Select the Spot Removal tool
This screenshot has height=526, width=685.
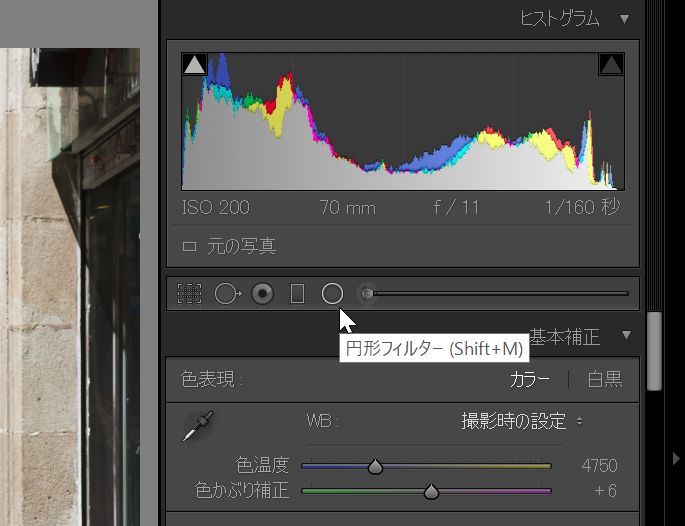[228, 293]
